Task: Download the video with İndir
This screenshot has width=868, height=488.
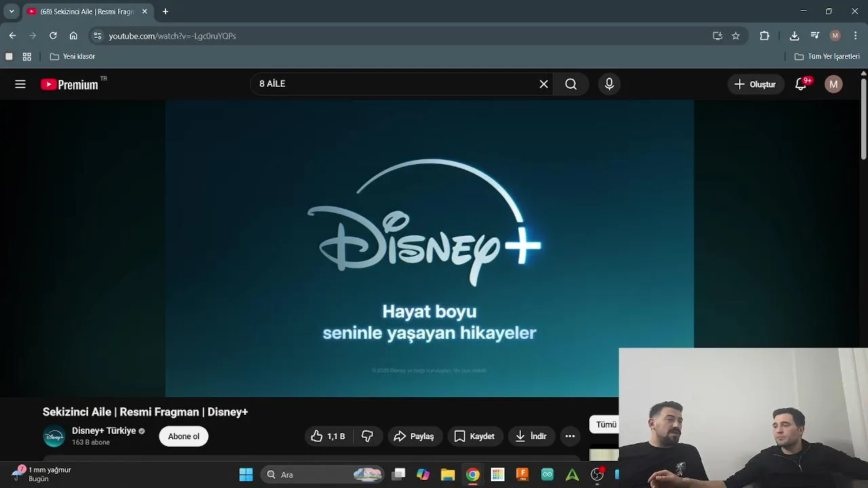Action: click(x=531, y=436)
